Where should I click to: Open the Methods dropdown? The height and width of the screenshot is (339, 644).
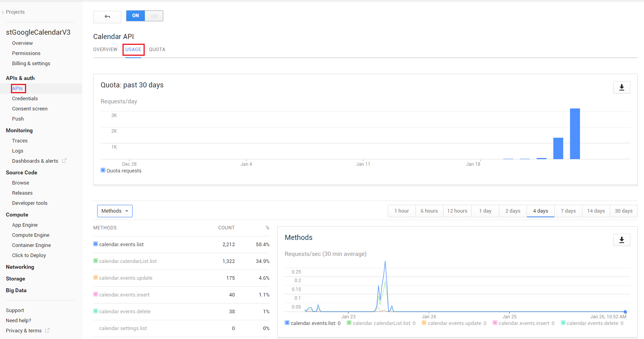point(115,211)
